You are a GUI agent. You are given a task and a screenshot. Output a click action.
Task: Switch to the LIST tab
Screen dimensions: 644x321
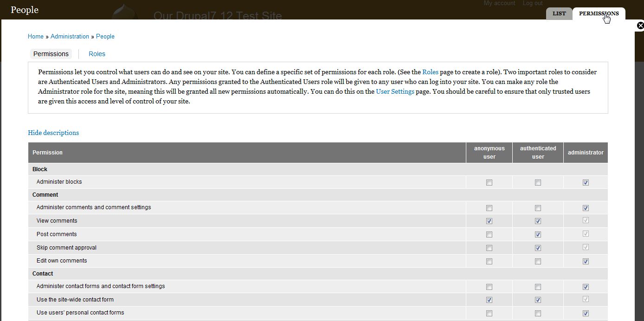[559, 13]
